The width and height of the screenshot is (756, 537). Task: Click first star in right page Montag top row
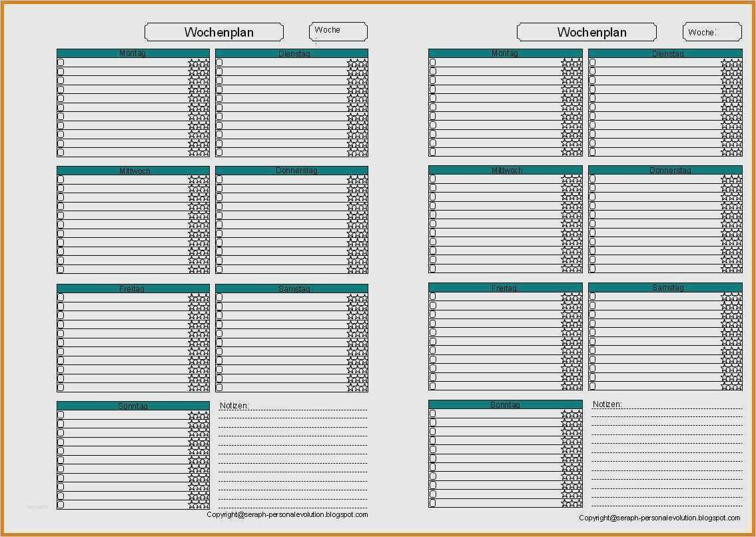566,62
